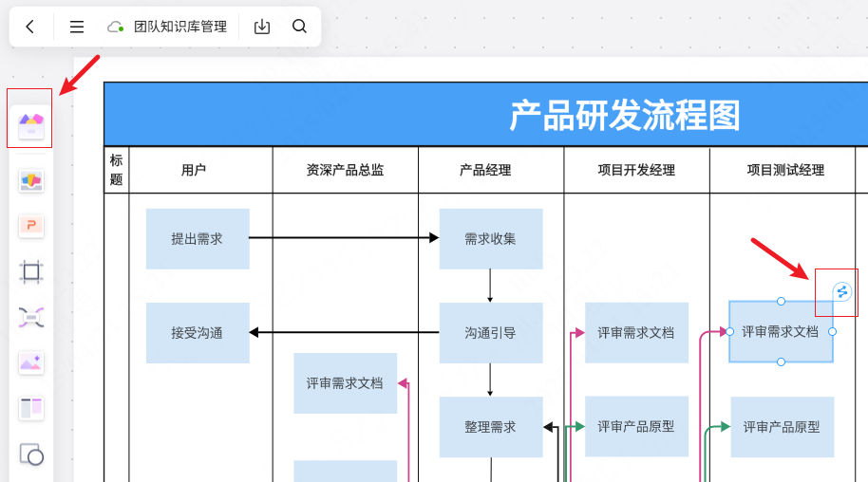Select 评审需求文档 node under 项目开发经理
The image size is (868, 482).
tap(636, 333)
